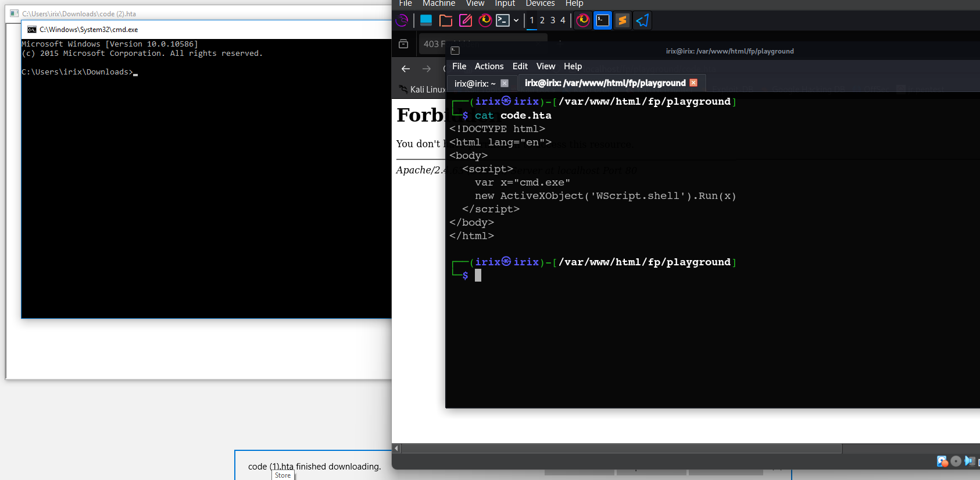This screenshot has width=980, height=480.
Task: Open the VirtualBox File menu
Action: (x=406, y=3)
